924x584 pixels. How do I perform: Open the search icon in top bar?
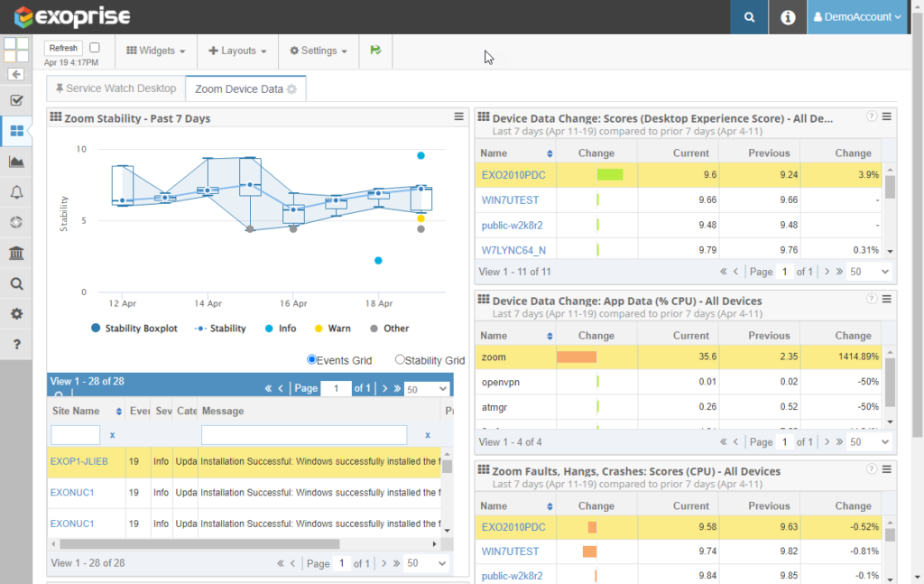[748, 16]
